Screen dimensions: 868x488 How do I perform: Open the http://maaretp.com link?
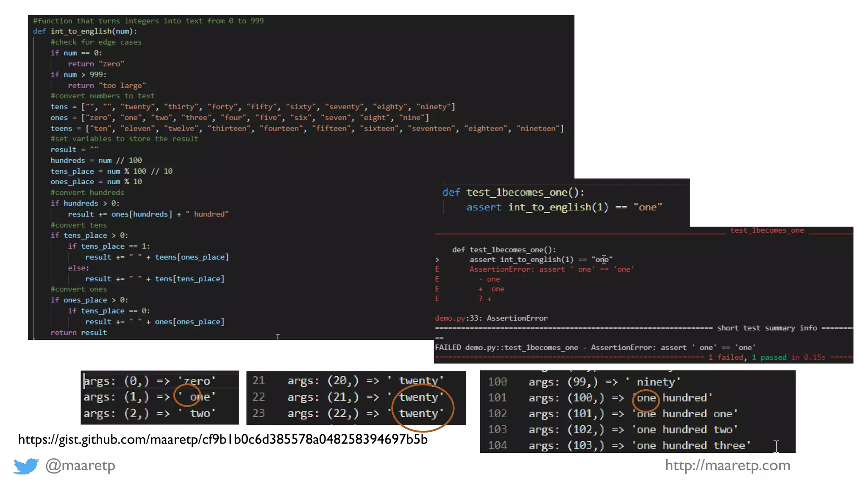(x=727, y=465)
